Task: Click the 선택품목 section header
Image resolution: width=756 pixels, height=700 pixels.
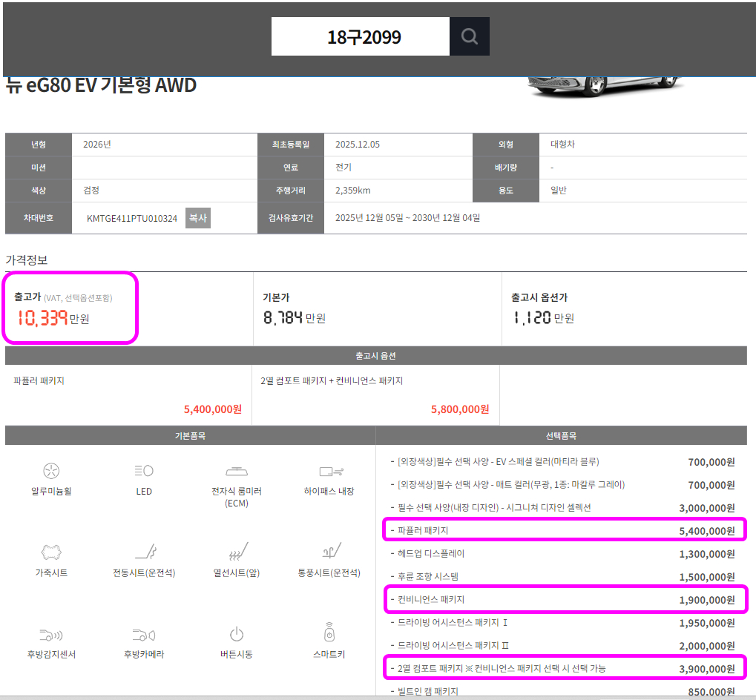Action: (561, 435)
